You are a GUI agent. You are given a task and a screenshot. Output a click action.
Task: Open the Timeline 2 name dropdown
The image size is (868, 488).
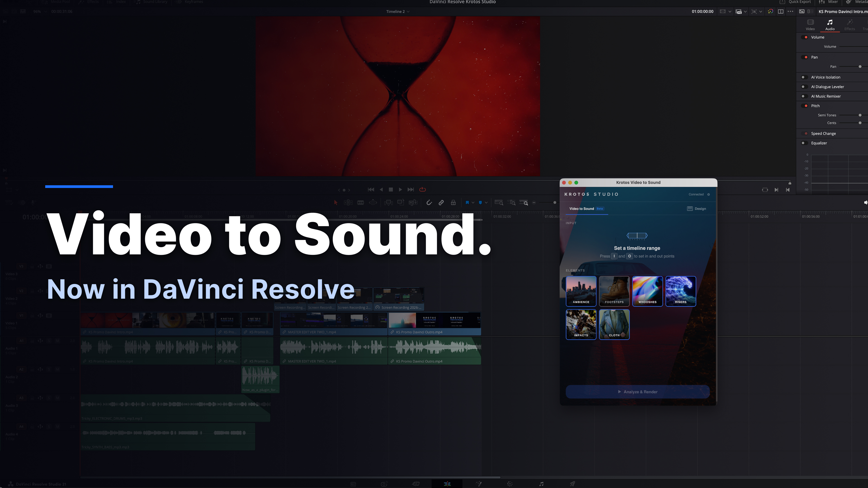(x=398, y=12)
